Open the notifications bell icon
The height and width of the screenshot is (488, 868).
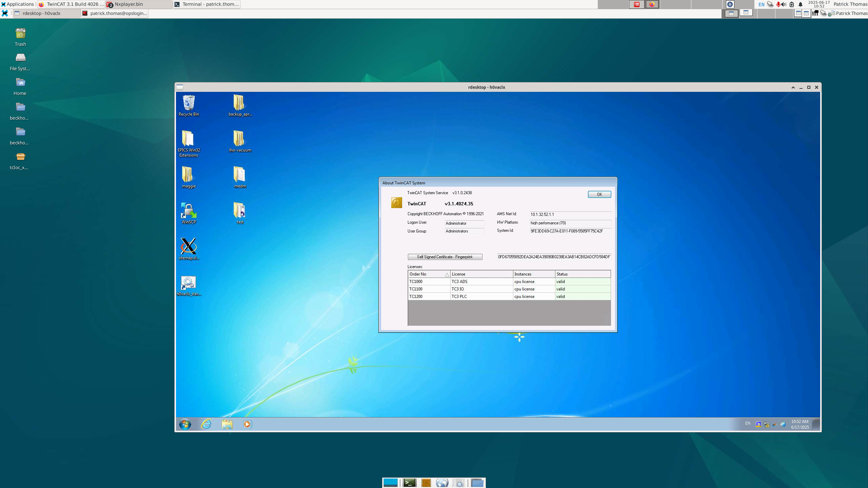click(801, 4)
